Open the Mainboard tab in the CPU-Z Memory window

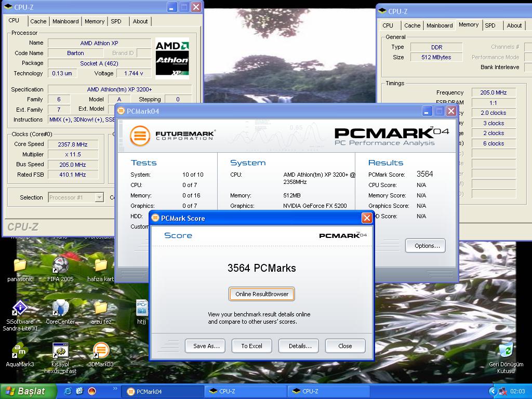[x=440, y=25]
